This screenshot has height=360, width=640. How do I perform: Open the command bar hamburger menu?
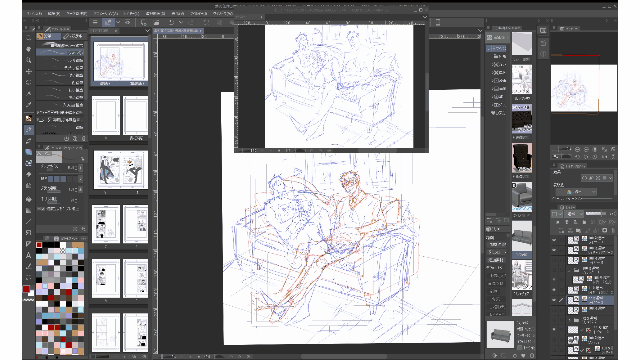point(95,22)
